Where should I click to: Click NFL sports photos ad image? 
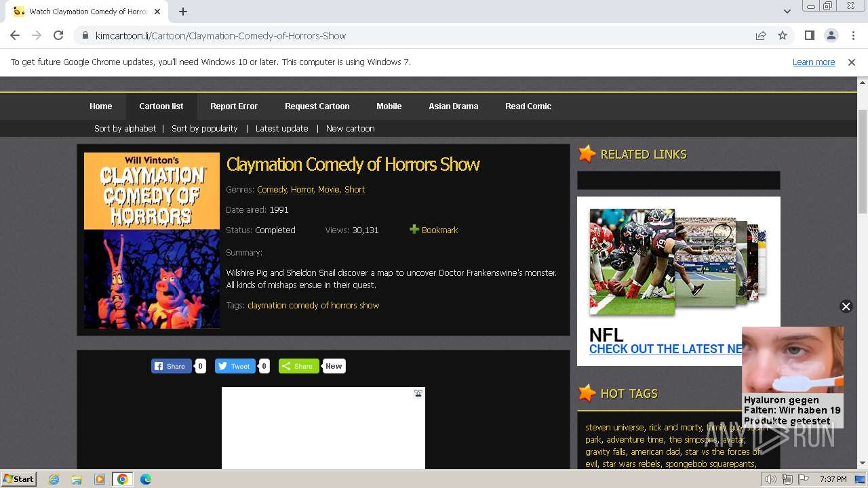pos(678,262)
